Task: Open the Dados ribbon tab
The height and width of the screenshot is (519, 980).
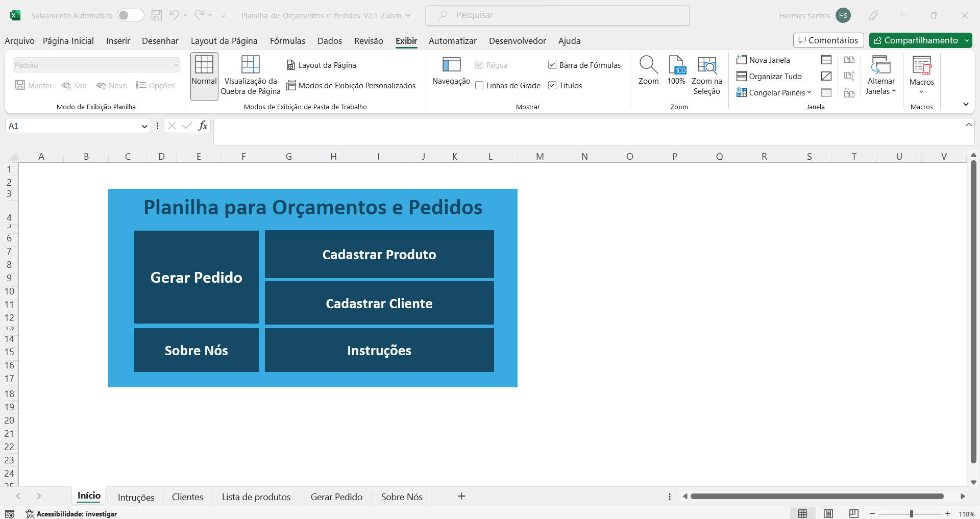Action: click(330, 41)
